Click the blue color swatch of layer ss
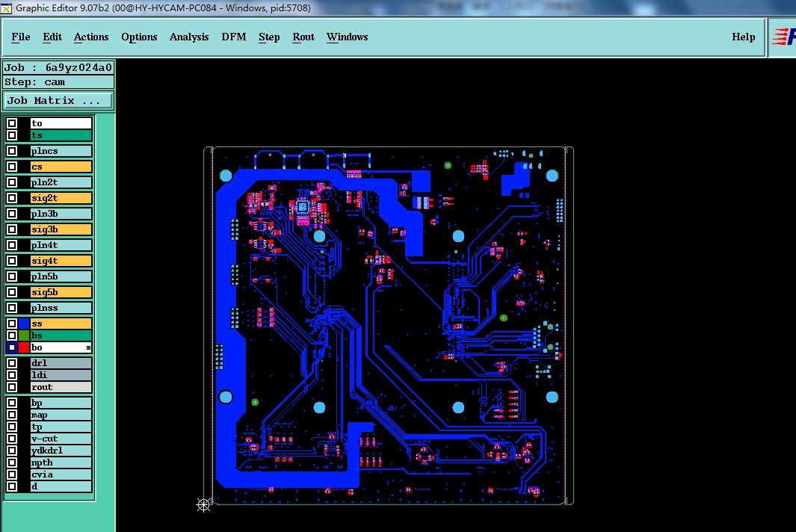This screenshot has width=796, height=532. click(x=24, y=324)
